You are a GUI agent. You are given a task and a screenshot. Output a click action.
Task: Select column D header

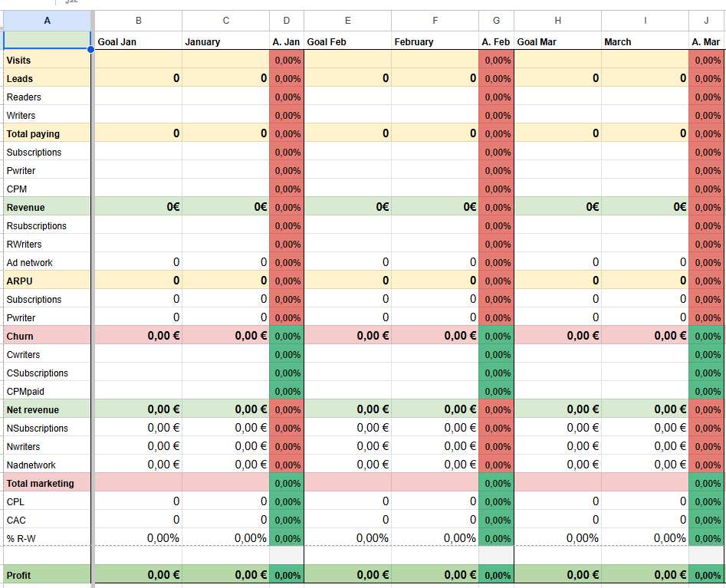(287, 21)
